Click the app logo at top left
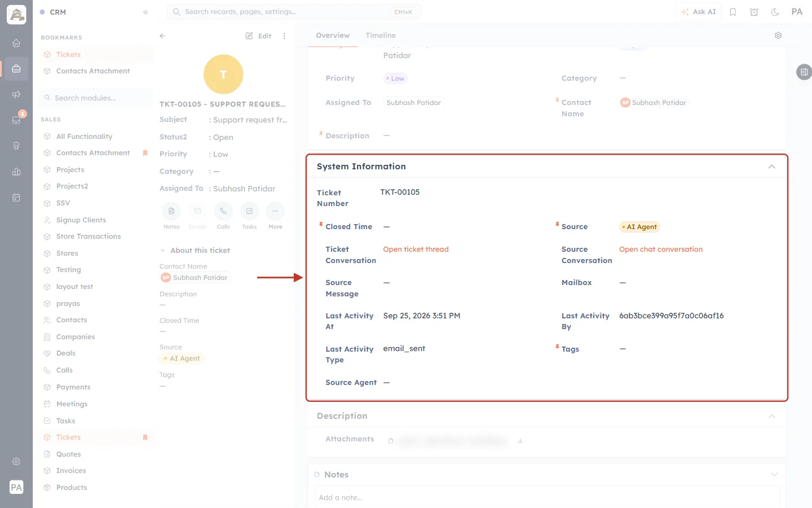This screenshot has height=508, width=812. click(16, 15)
